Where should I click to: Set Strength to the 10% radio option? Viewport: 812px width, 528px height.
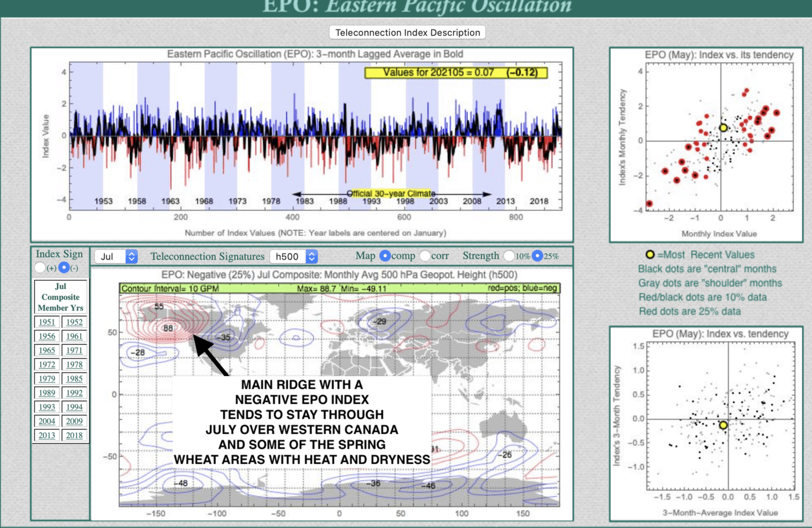(509, 256)
